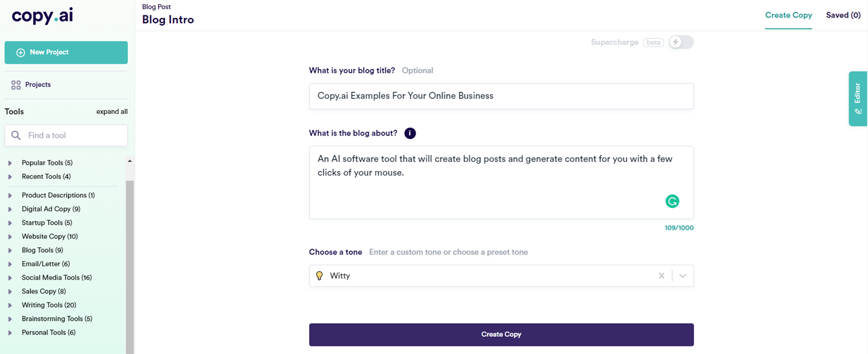Click the search magnifier icon
Viewport: 868px width, 354px height.
click(16, 136)
